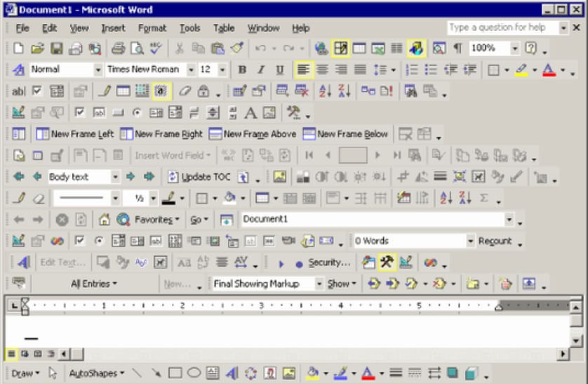Open the font size 12 dropdown
This screenshot has width=588, height=384.
[x=222, y=69]
